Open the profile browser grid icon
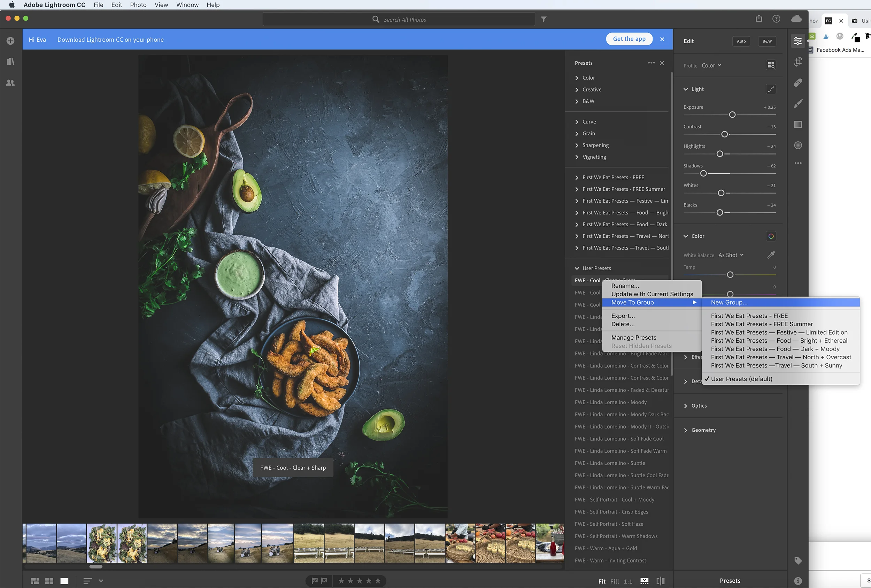Screen dimensions: 871x588 [771, 65]
